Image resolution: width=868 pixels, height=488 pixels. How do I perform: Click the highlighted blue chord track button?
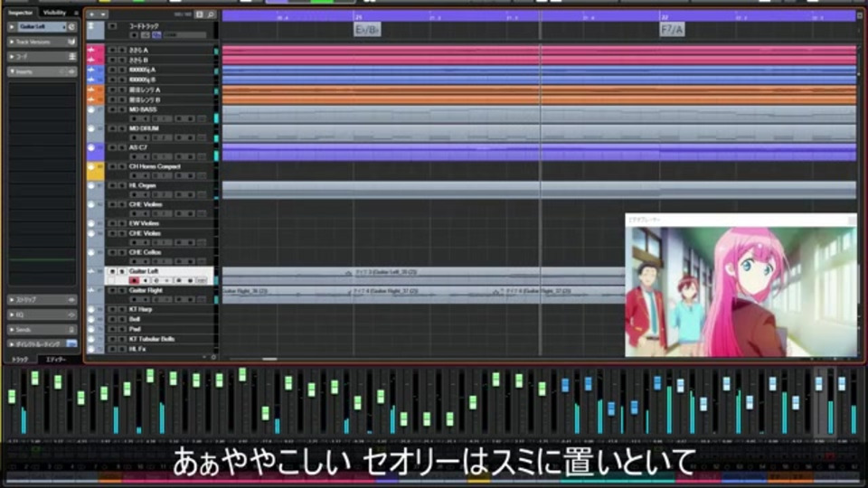coord(156,35)
